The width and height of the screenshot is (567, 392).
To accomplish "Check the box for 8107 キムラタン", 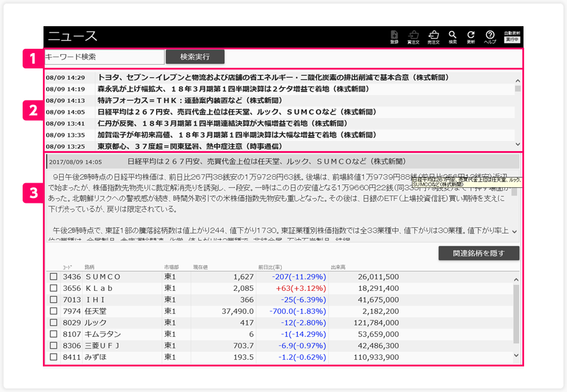I will [x=54, y=334].
